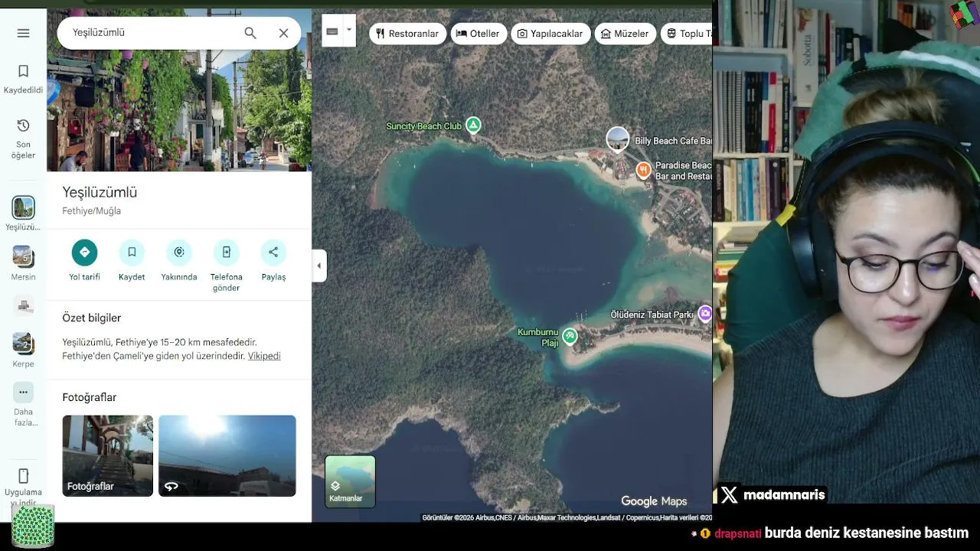980x551 pixels.
Task: Clear the search with the X icon
Action: pos(283,33)
